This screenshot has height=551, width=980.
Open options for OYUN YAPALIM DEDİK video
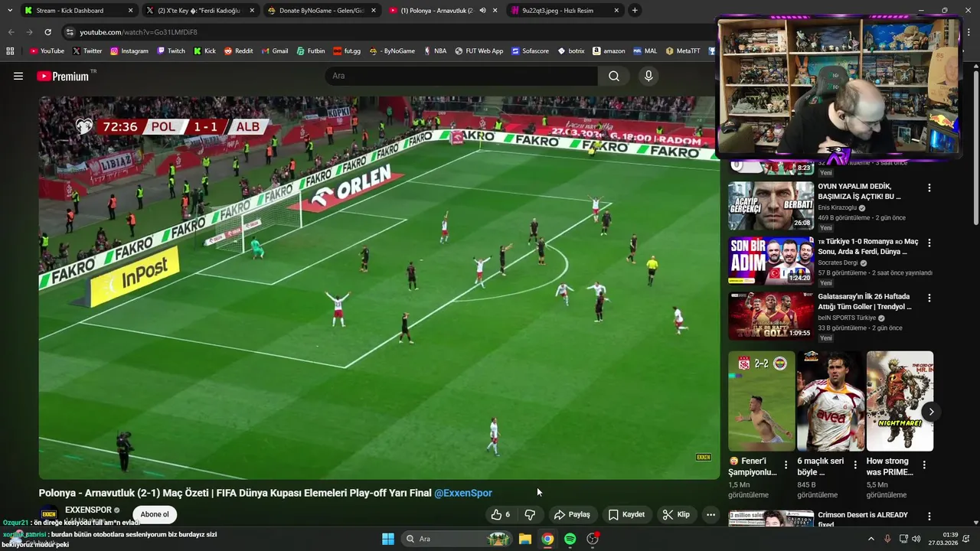(929, 187)
